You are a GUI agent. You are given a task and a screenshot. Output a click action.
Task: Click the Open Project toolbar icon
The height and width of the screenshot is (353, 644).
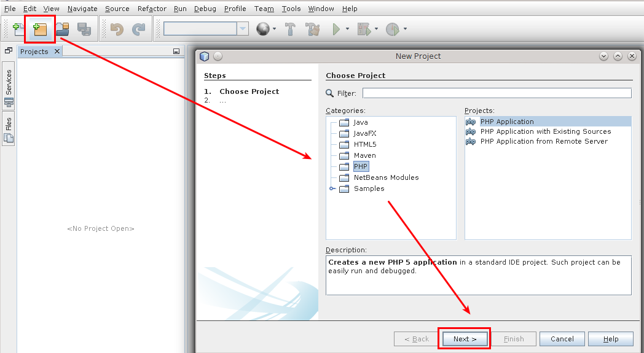[x=63, y=29]
